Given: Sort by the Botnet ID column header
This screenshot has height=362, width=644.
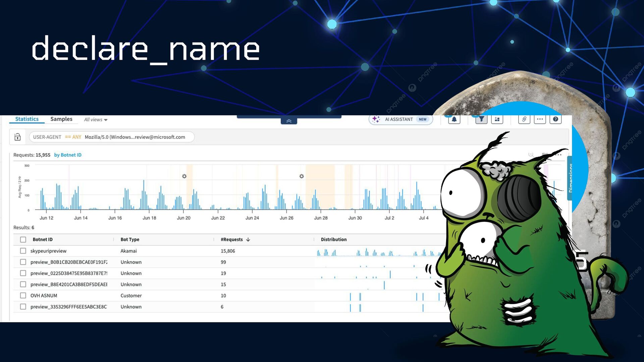Looking at the screenshot, I should 43,240.
